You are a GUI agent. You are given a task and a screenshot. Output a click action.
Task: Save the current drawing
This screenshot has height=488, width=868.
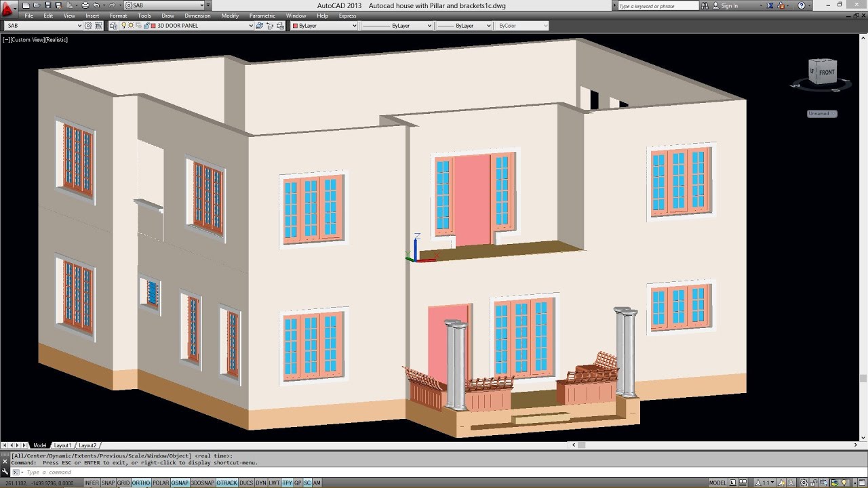pyautogui.click(x=47, y=5)
